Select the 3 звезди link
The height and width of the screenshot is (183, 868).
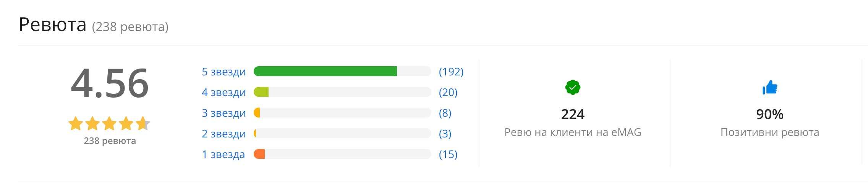click(224, 113)
